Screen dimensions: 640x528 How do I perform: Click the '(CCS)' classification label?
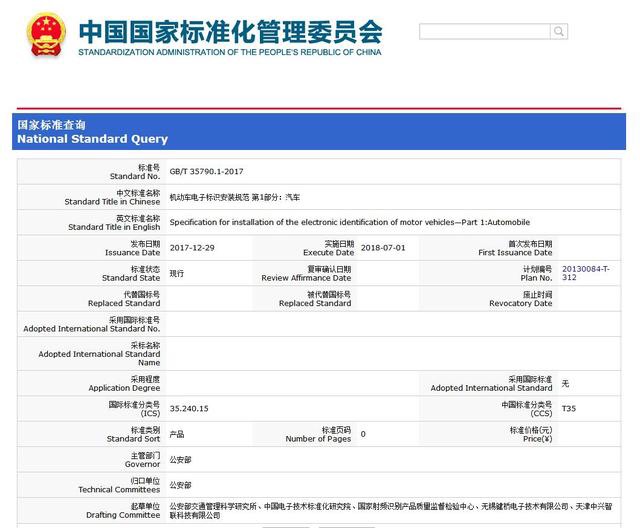click(x=541, y=413)
